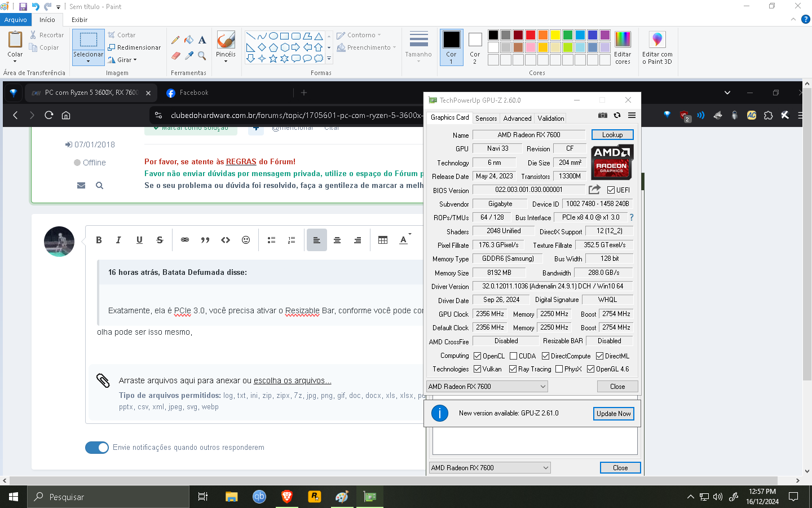Select the yellow color swatch in Paint palette
The width and height of the screenshot is (812, 508).
555,35
